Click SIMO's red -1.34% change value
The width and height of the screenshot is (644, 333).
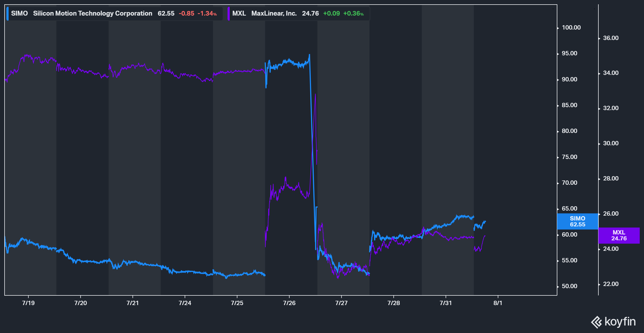point(207,13)
